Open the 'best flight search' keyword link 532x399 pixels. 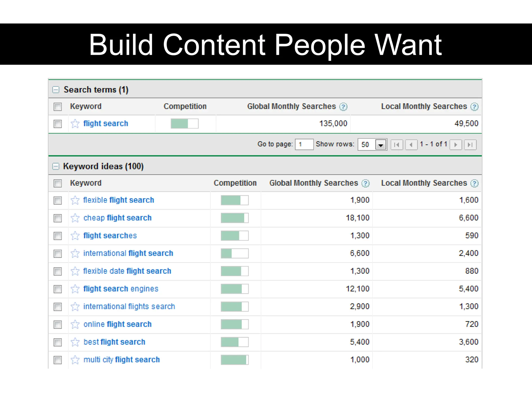tap(114, 342)
